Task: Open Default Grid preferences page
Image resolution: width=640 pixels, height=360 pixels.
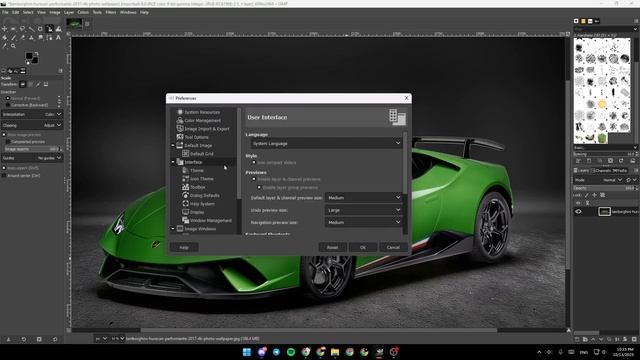Action: (x=202, y=154)
